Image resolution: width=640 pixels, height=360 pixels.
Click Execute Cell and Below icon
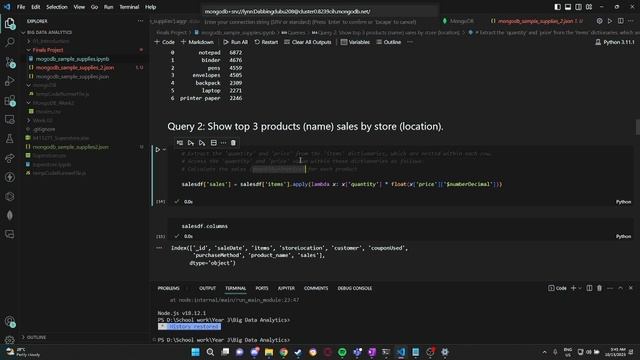tap(202, 143)
